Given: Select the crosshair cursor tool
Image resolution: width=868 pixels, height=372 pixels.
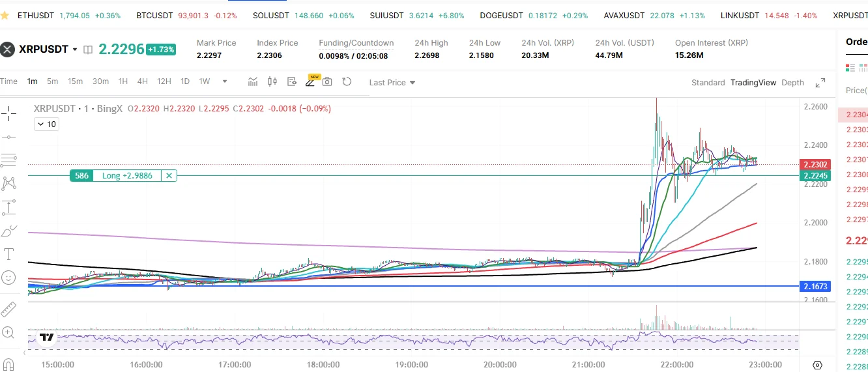Looking at the screenshot, I should [x=8, y=115].
